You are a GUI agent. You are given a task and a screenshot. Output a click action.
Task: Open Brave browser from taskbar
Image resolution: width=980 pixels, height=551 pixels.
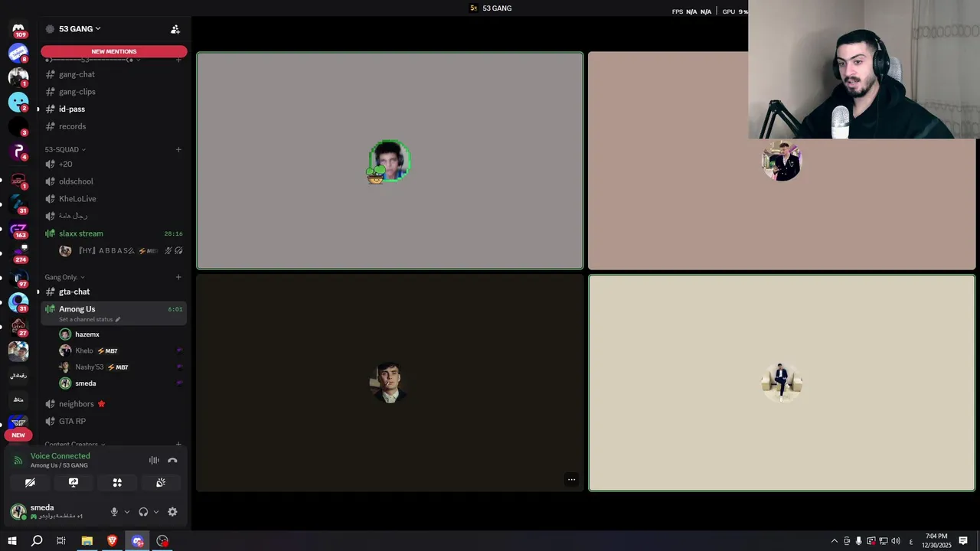click(x=113, y=541)
